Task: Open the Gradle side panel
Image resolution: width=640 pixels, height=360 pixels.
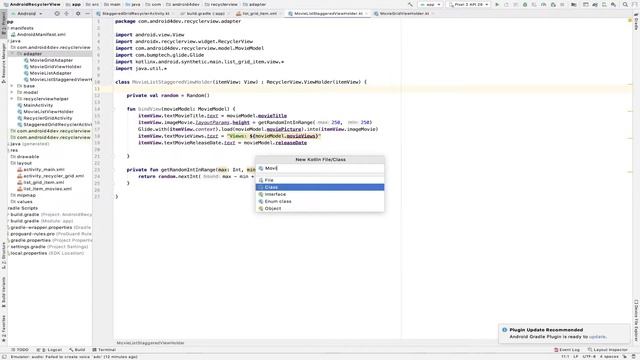Action: [x=636, y=21]
